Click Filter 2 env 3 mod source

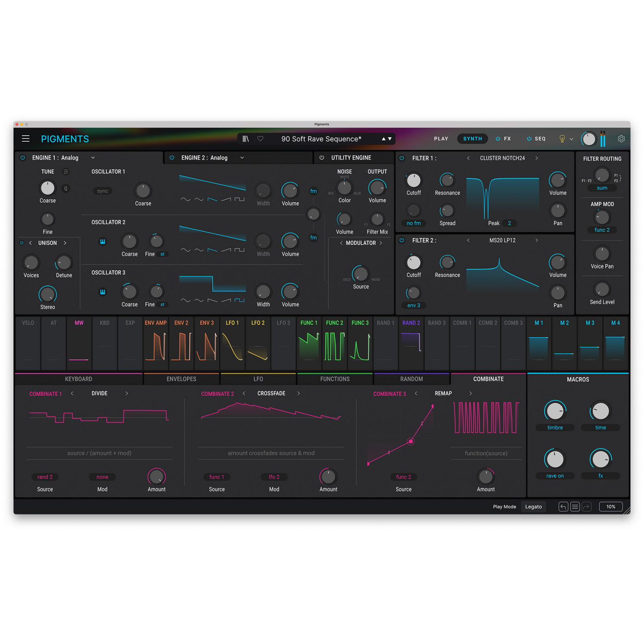pos(414,305)
